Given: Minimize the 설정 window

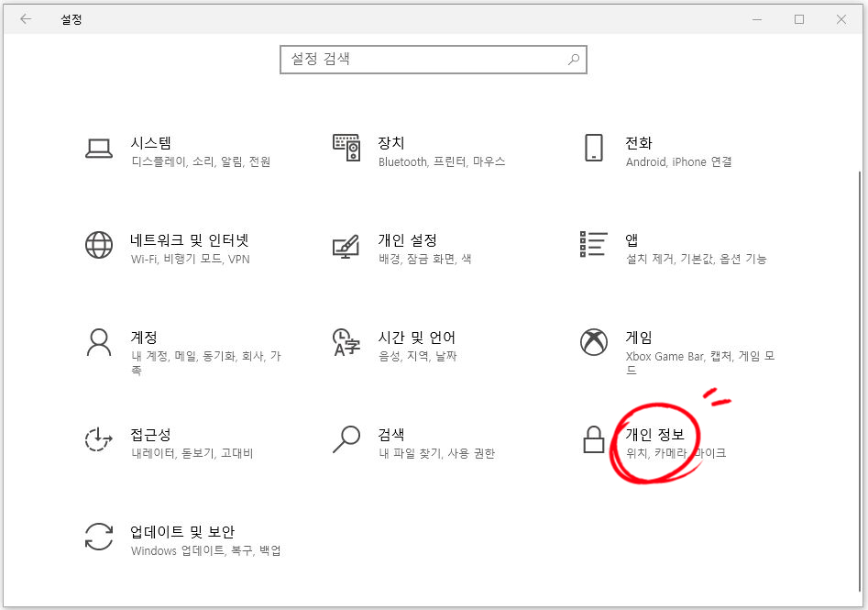Looking at the screenshot, I should click(757, 19).
